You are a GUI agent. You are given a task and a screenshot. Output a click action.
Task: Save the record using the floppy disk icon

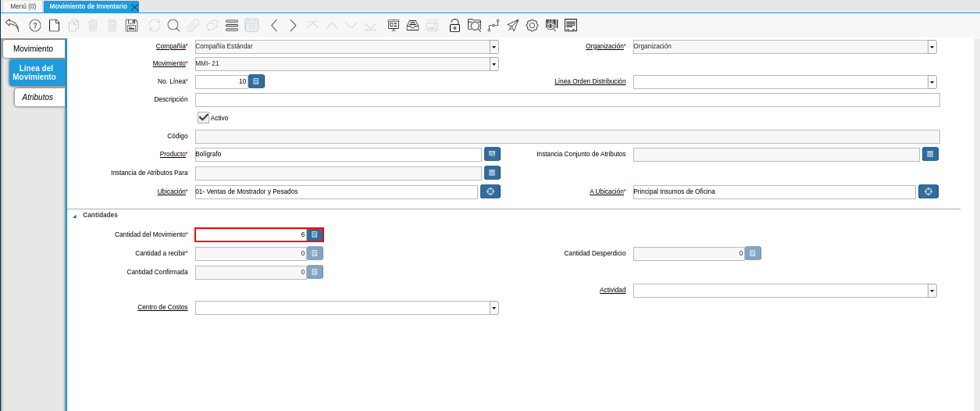[131, 25]
